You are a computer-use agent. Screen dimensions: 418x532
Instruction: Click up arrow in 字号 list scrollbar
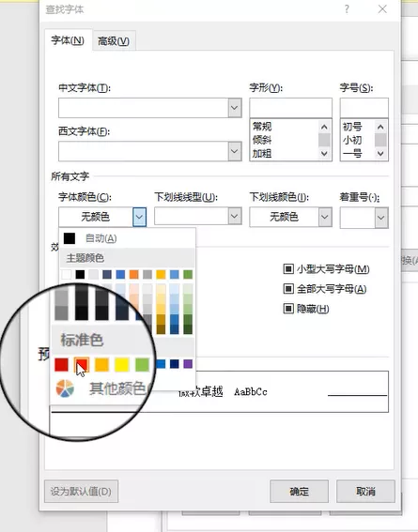pyautogui.click(x=380, y=127)
